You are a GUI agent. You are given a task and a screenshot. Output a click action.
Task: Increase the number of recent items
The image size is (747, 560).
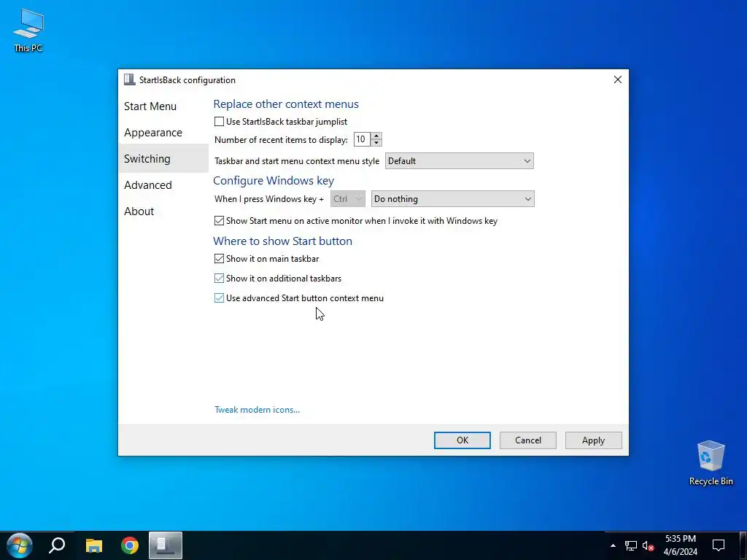click(376, 136)
